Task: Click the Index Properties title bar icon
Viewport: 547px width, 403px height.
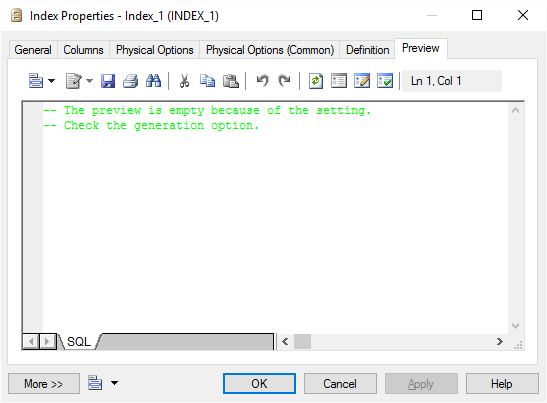Action: click(16, 16)
